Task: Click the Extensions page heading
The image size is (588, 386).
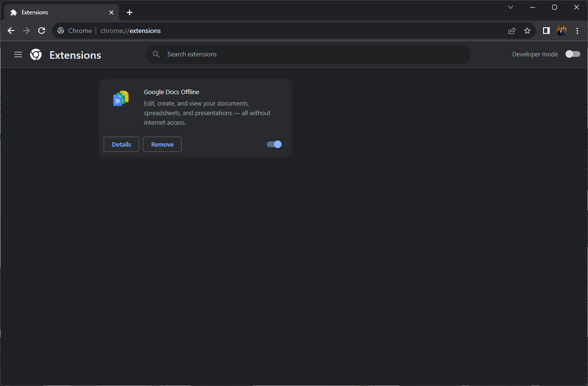Action: [x=75, y=55]
